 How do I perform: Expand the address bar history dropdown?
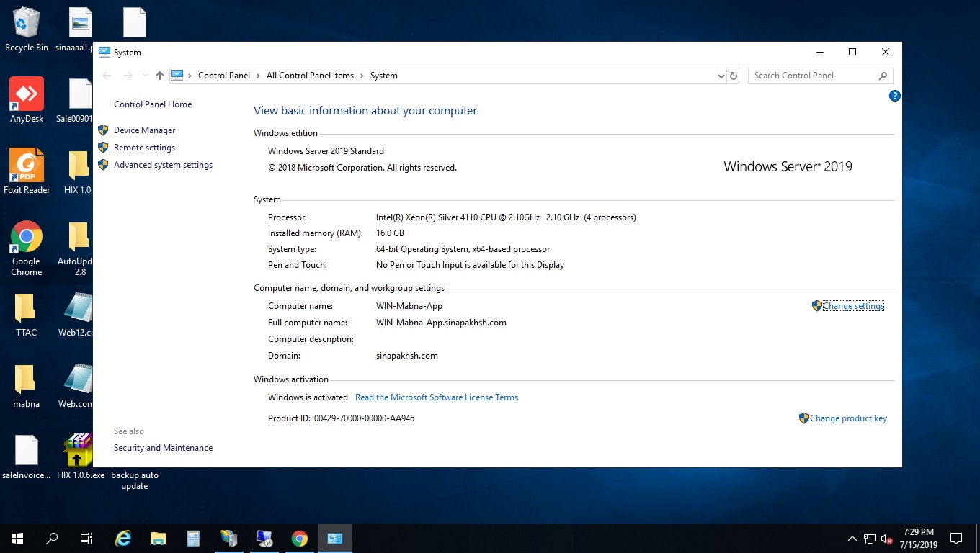tap(721, 76)
